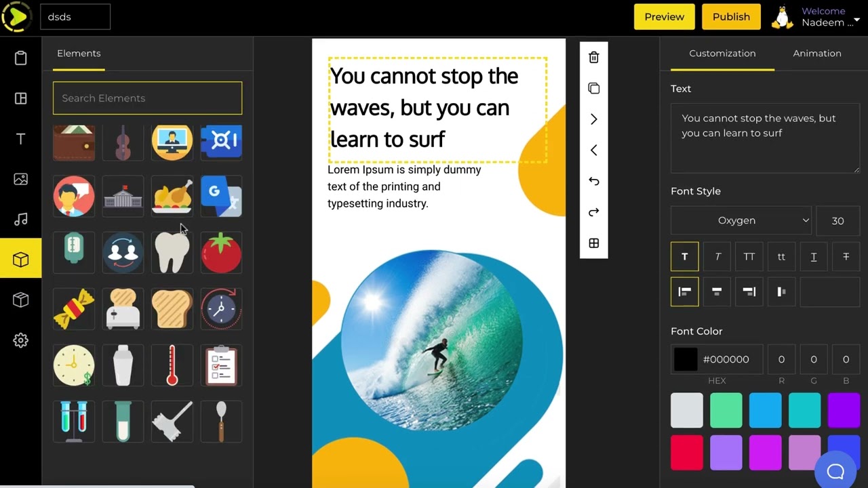This screenshot has height=488, width=868.
Task: Click the HEX color value field
Action: point(726,359)
